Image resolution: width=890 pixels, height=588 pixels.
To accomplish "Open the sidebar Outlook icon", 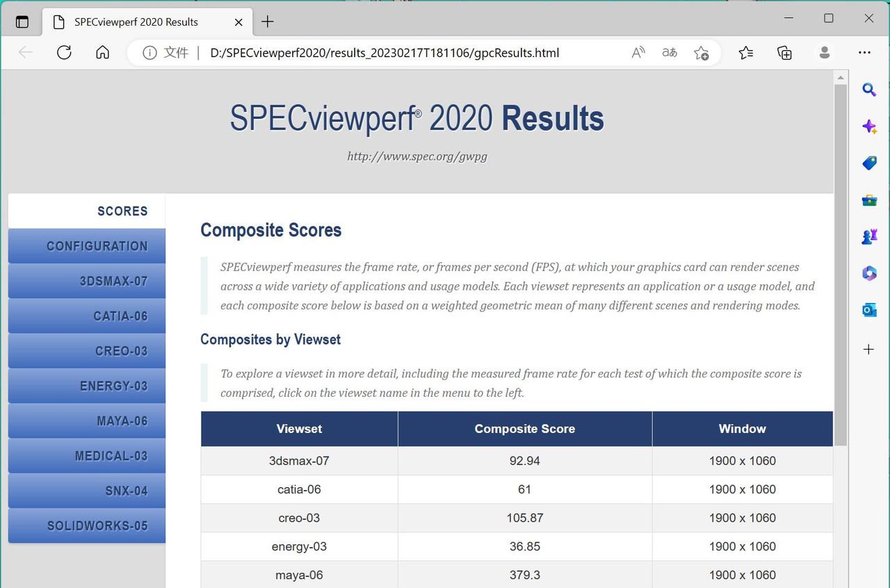I will click(x=869, y=311).
